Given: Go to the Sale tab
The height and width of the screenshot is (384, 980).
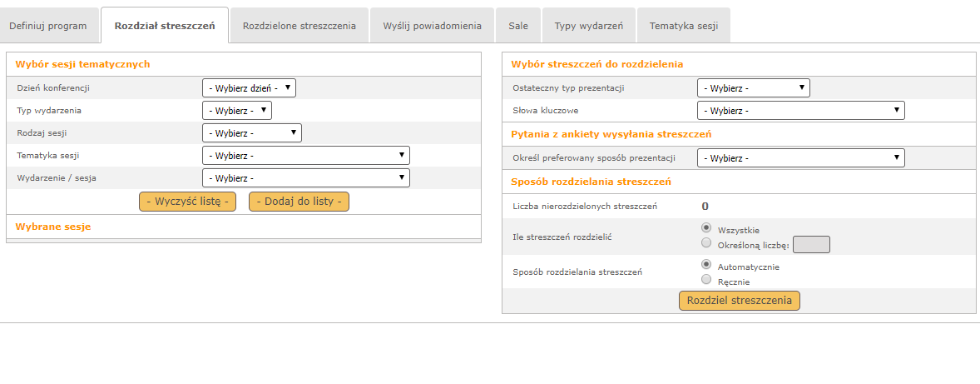Looking at the screenshot, I should click(518, 26).
